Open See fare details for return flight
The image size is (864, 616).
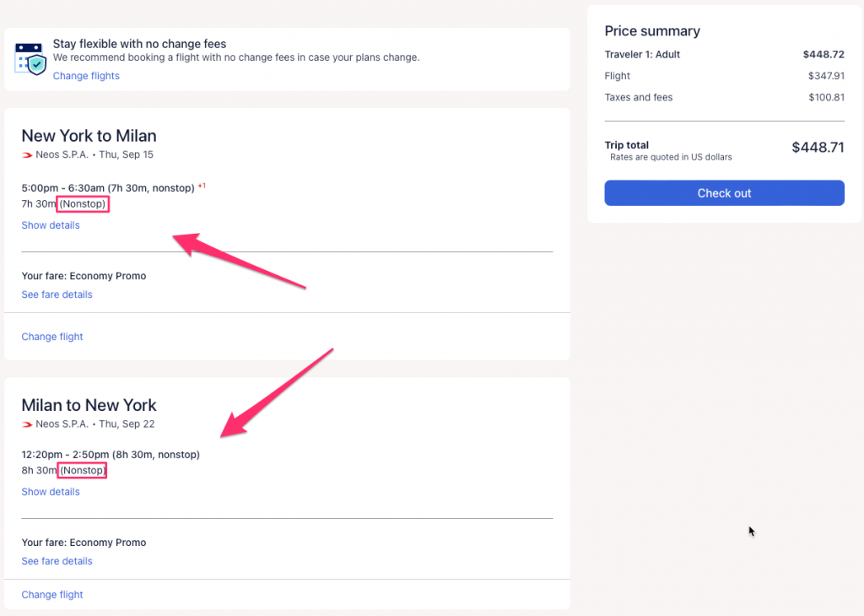57,561
